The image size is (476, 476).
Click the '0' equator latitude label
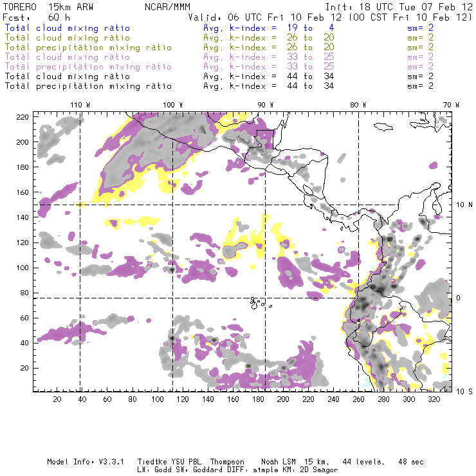[458, 298]
